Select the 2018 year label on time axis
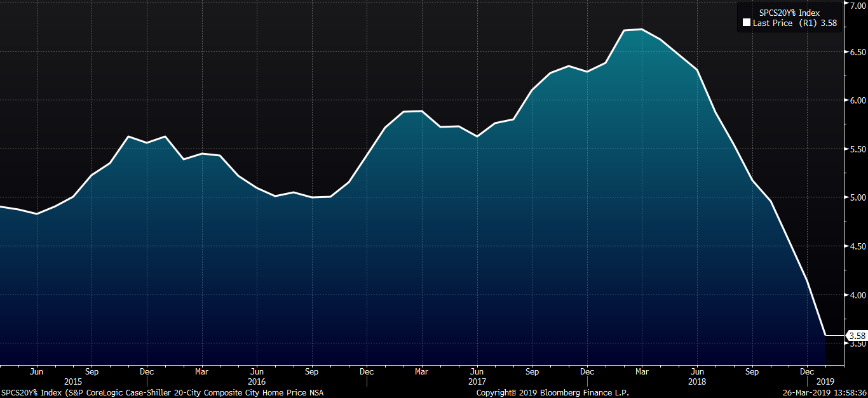The height and width of the screenshot is (398, 868). pyautogui.click(x=697, y=382)
